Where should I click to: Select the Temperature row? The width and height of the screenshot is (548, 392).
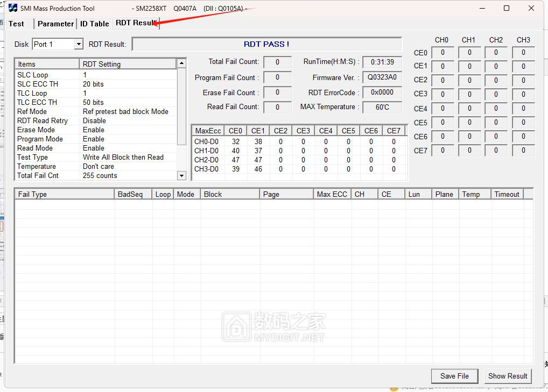96,166
